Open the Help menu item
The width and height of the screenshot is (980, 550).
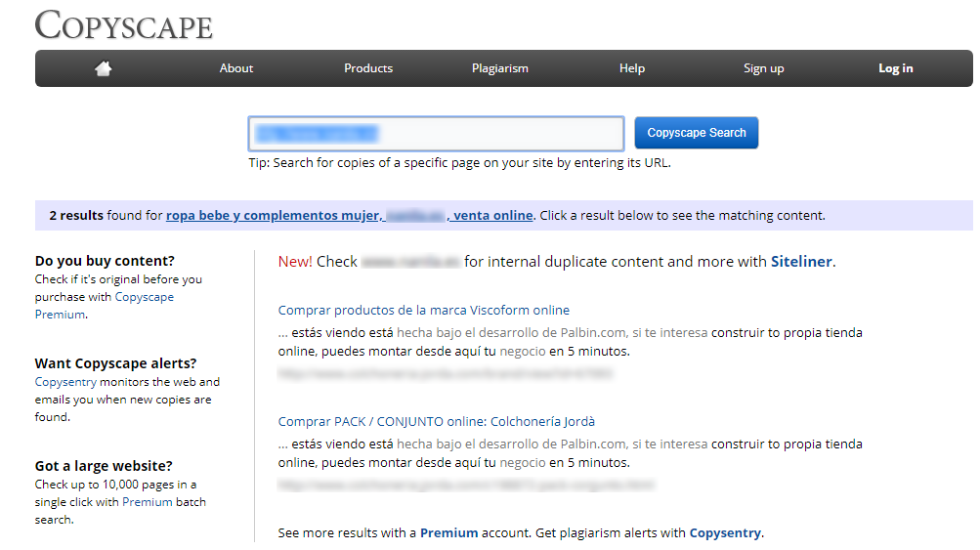coord(632,68)
